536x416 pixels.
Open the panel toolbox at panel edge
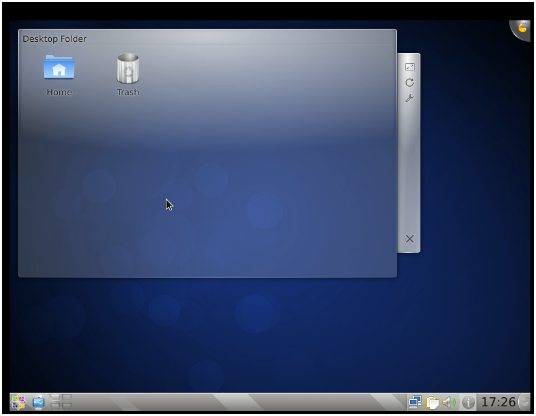tap(524, 402)
